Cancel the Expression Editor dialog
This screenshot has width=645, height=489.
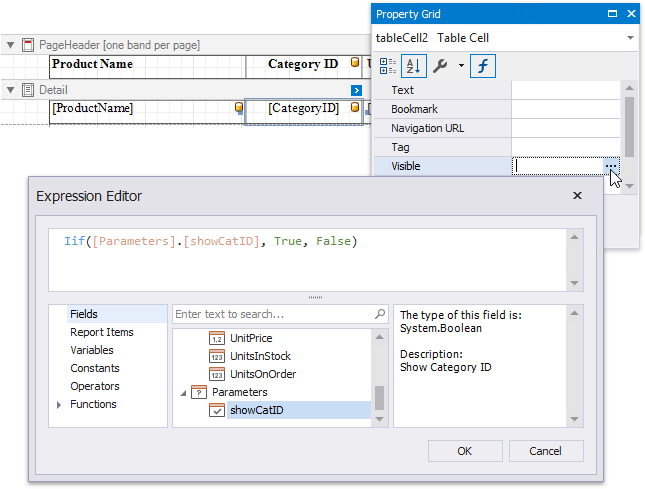[x=544, y=451]
